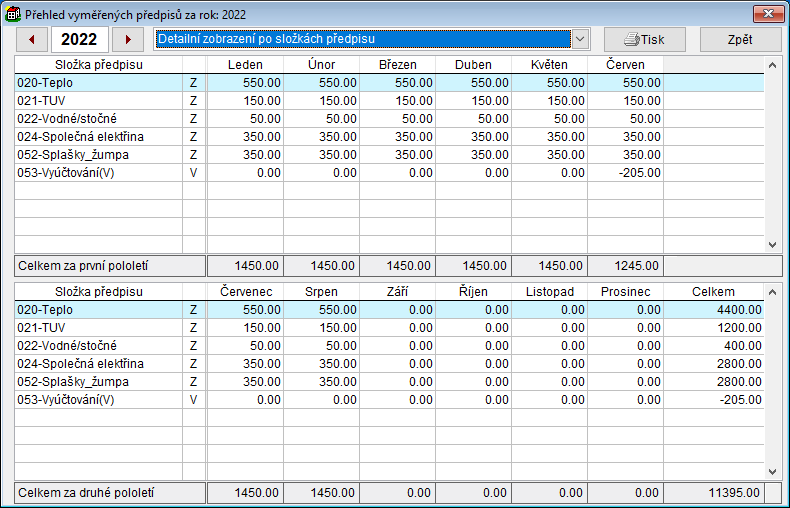Click the Červen value -205.00 cell
The image size is (790, 508).
coord(625,173)
